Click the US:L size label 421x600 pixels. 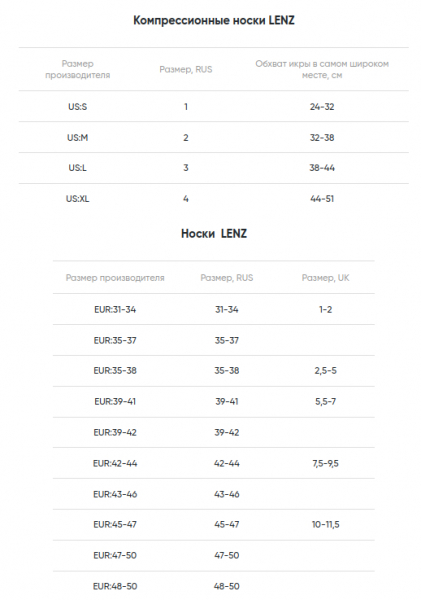pos(77,168)
